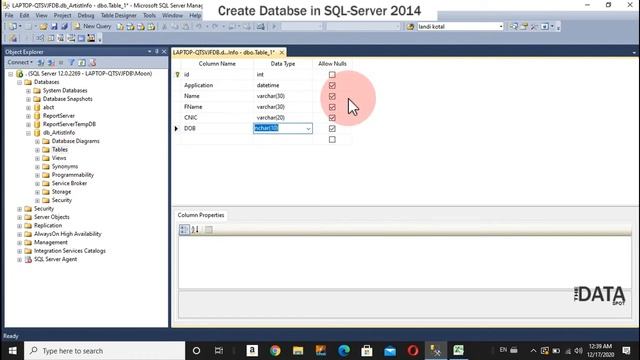
Task: Select the Column Properties tab
Action: [x=201, y=215]
